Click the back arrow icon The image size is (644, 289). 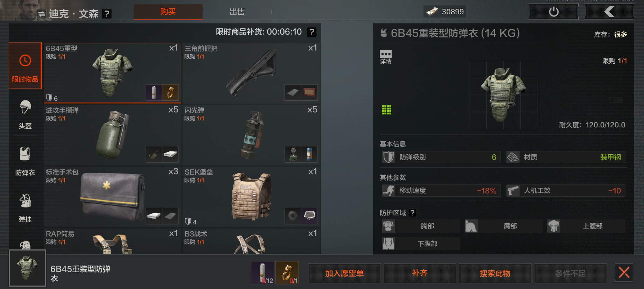pos(609,12)
